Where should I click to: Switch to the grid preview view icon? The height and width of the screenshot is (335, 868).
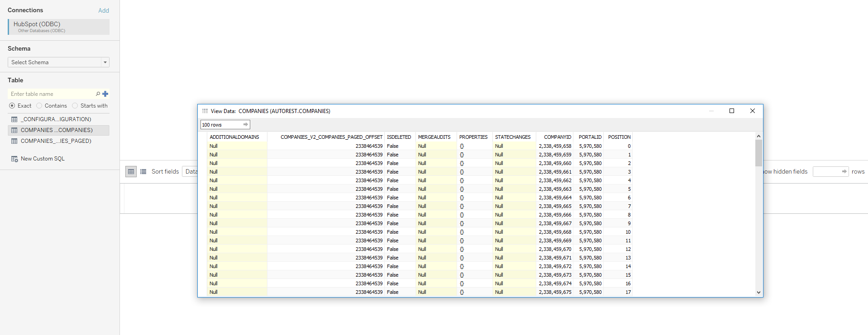click(x=131, y=172)
